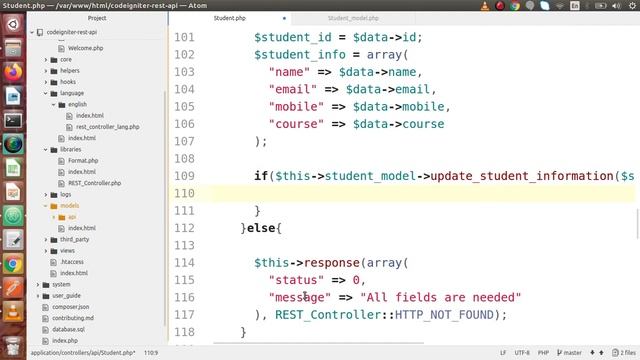Open LibreOffice Impress from the launcher
This screenshot has height=360, width=640.
[13, 192]
